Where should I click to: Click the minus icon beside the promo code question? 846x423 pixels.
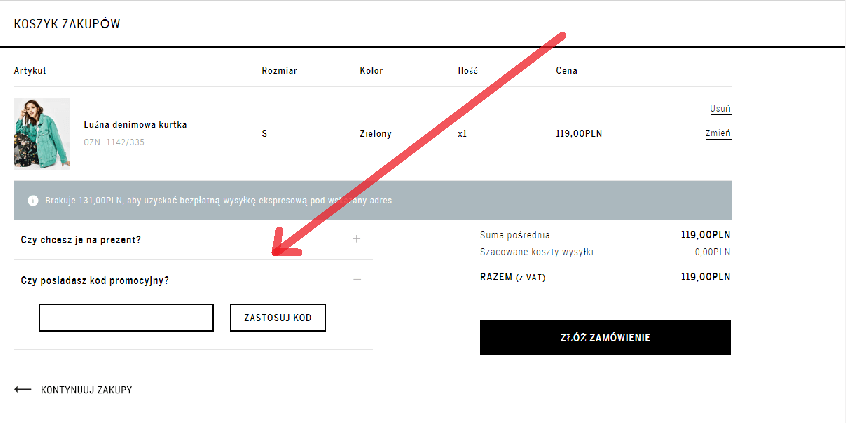(x=357, y=280)
